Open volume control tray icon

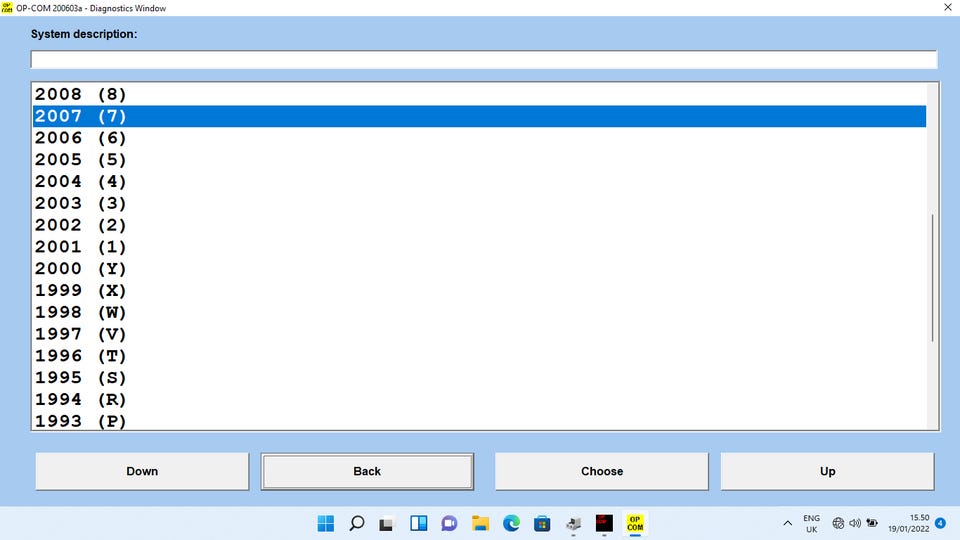click(x=855, y=523)
